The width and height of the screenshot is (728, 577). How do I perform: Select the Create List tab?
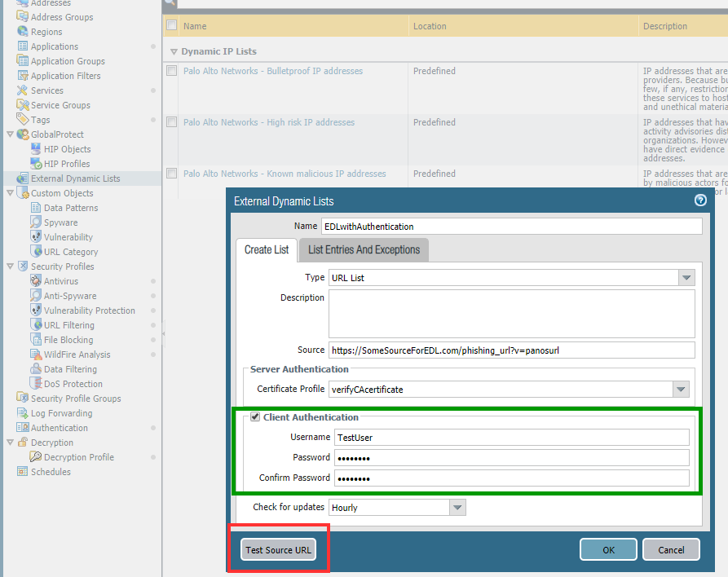point(267,250)
